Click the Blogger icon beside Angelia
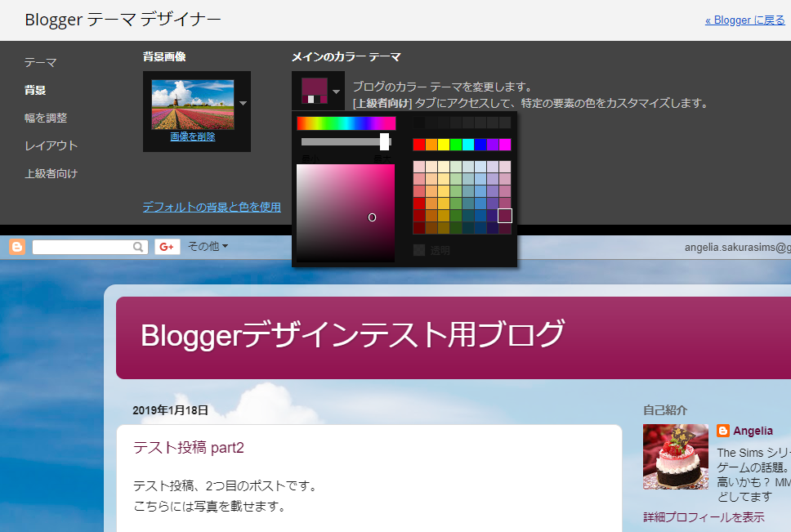 tap(723, 431)
